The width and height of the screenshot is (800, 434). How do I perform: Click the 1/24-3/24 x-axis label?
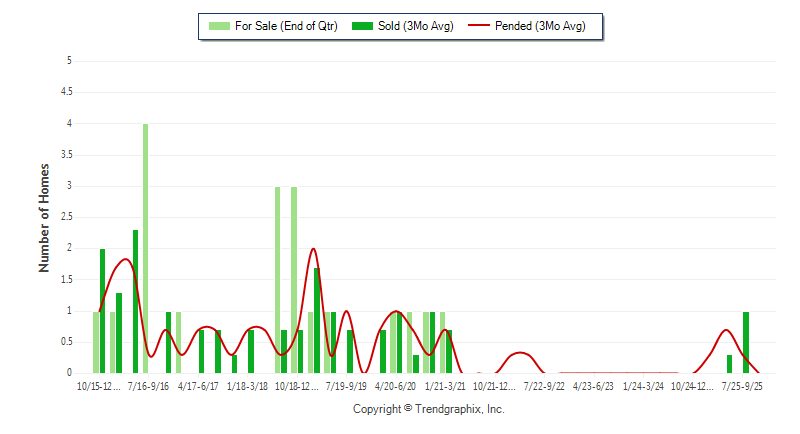642,385
